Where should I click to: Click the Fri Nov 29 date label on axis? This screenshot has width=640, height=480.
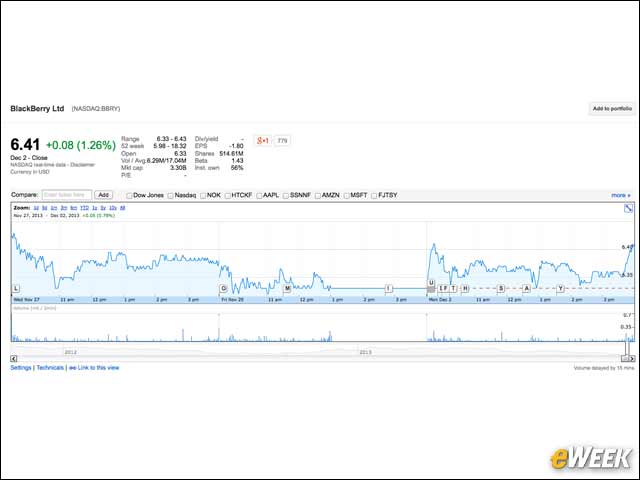click(x=232, y=300)
